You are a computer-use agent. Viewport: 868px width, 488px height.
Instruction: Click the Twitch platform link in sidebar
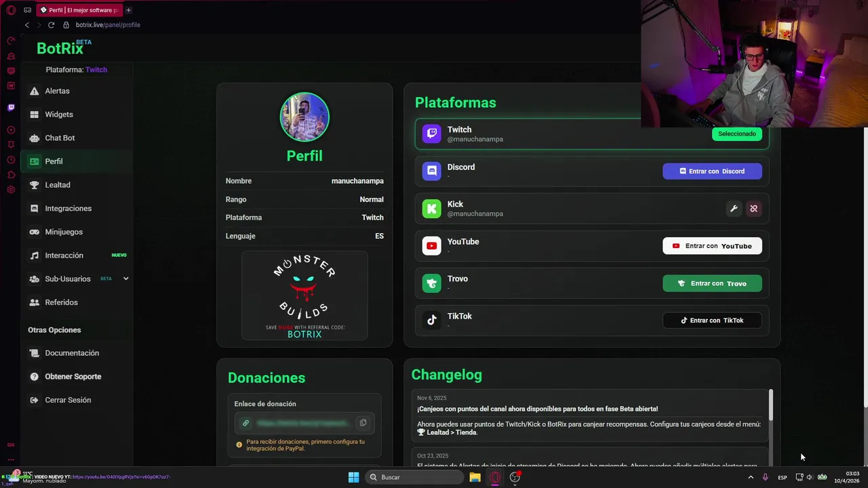click(96, 70)
